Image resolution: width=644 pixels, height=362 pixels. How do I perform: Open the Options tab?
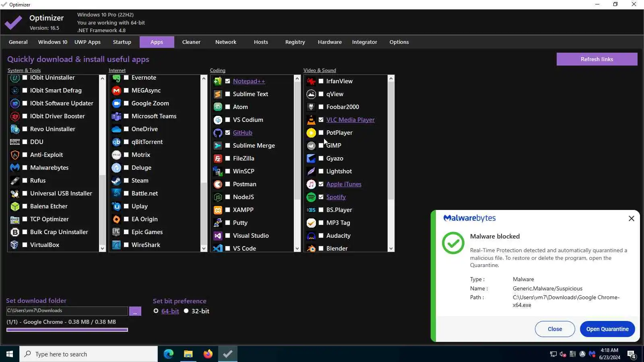tap(399, 42)
